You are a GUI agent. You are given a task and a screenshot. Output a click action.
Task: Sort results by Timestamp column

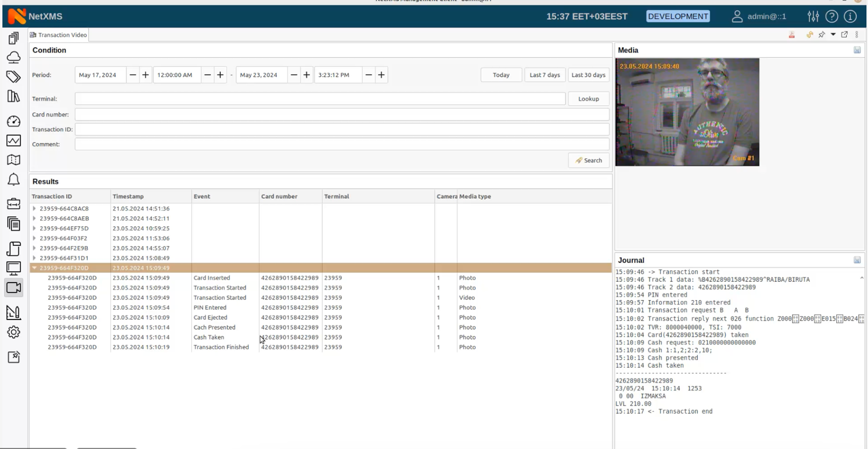pos(151,197)
